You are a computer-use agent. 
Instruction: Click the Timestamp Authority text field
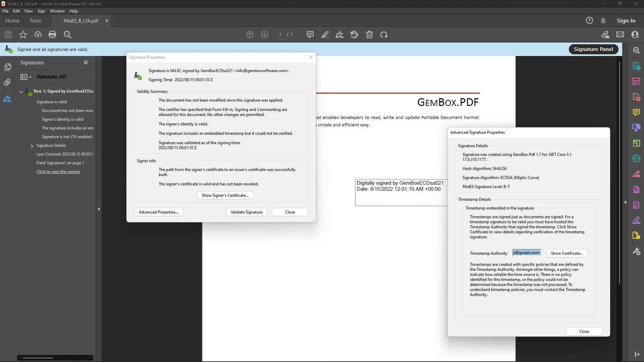pyautogui.click(x=527, y=253)
